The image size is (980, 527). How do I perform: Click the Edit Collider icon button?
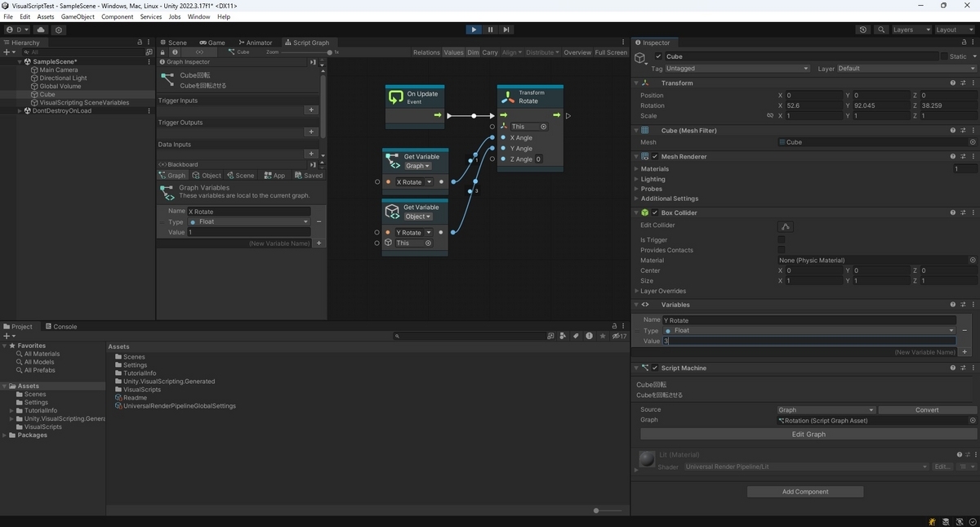click(786, 226)
